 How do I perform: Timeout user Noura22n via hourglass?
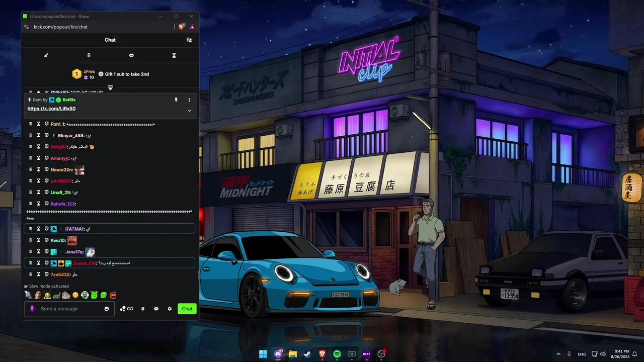point(38,169)
